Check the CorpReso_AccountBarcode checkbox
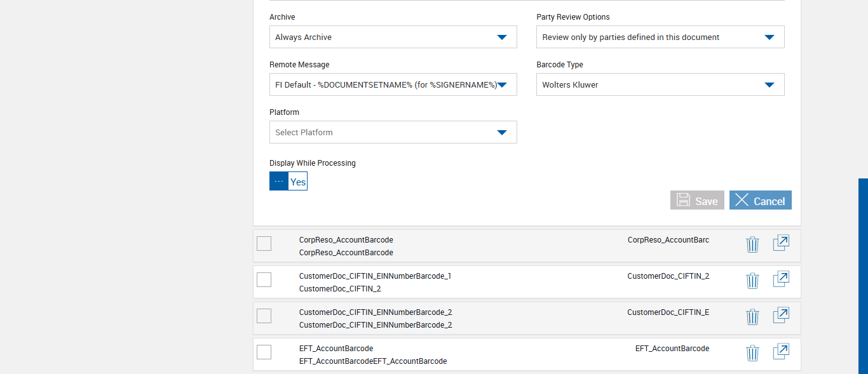 click(264, 243)
